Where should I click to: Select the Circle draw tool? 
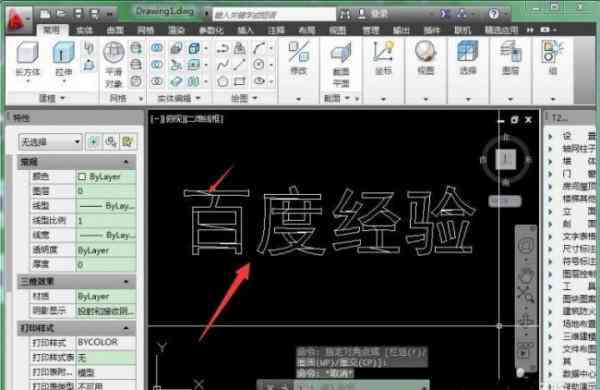[259, 65]
